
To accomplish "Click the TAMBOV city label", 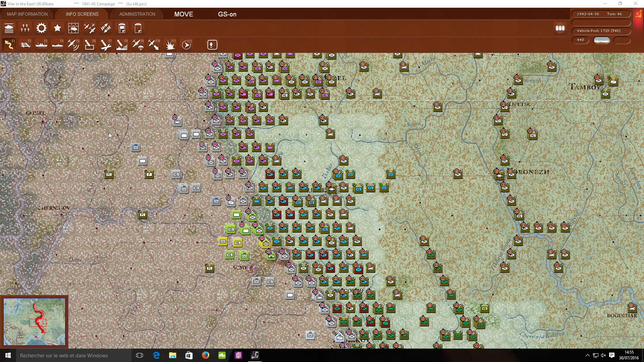I will coord(585,87).
